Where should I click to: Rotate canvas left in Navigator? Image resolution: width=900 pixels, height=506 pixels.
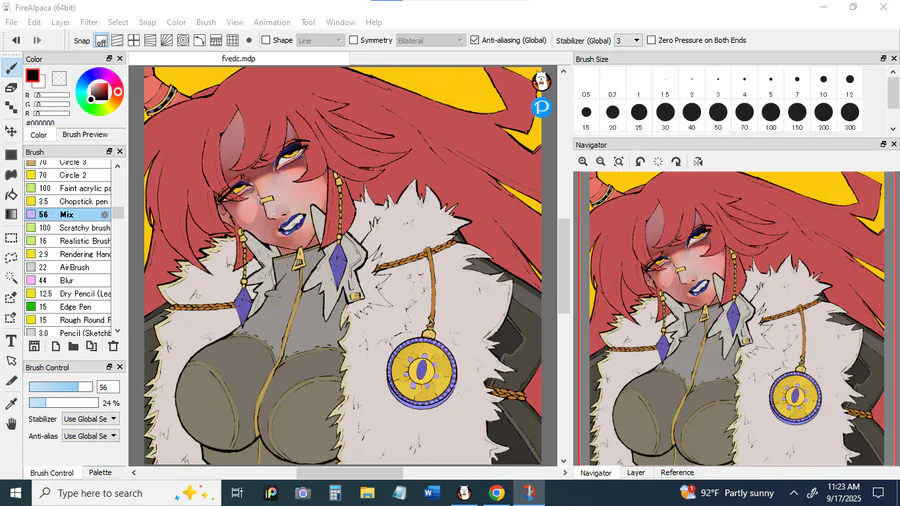(x=640, y=162)
